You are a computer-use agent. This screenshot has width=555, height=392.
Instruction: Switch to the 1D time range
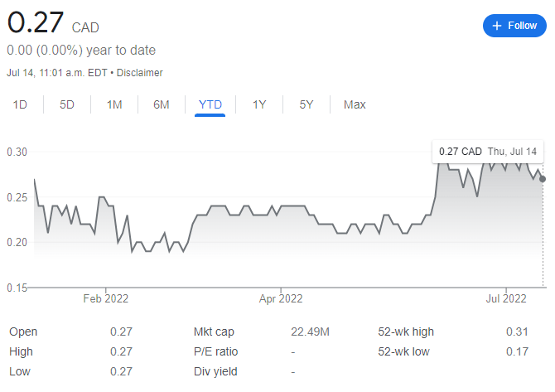tap(20, 104)
